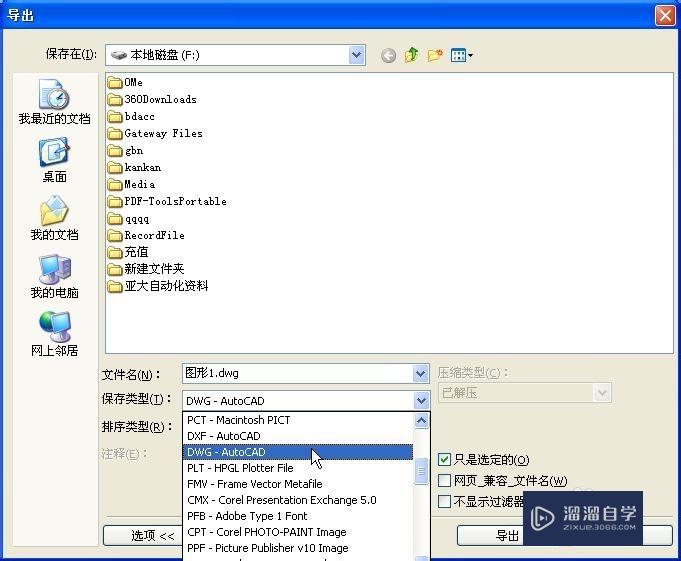Select the 亚大自动化资料 folder icon
The width and height of the screenshot is (681, 561).
tap(115, 286)
